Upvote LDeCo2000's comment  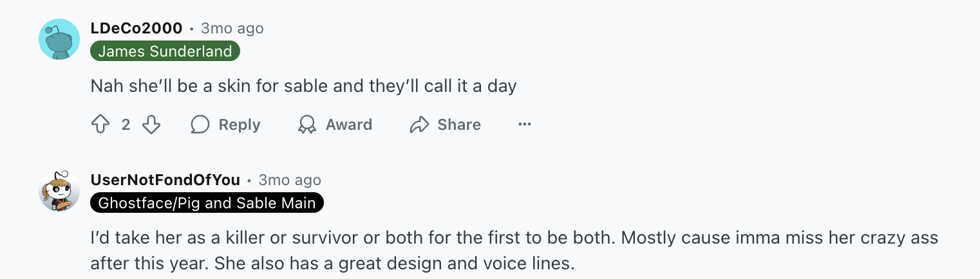pos(100,124)
